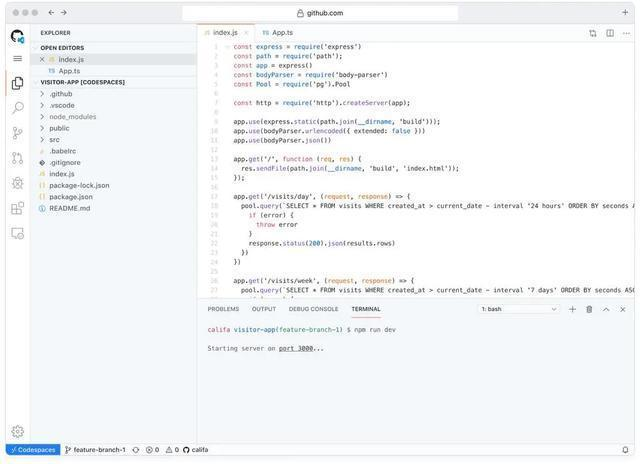Select the Explorer files icon
This screenshot has width=640, height=464.
pyautogui.click(x=18, y=83)
